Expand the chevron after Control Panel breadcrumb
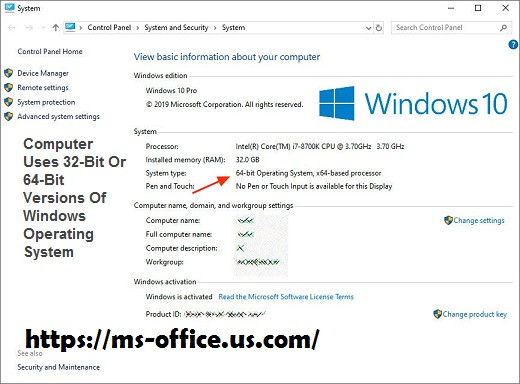Screen dimensions: 520x384 pos(137,28)
